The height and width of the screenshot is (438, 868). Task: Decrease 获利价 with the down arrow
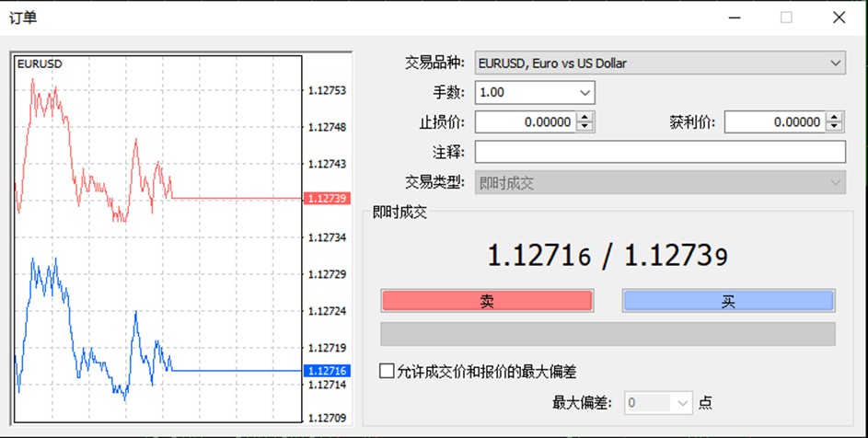(834, 127)
